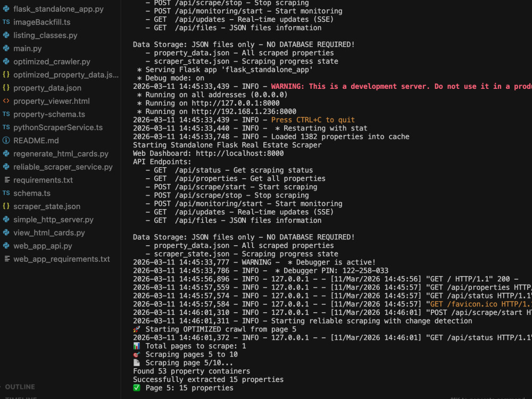
Task: Open README.md file
Action: click(36, 140)
